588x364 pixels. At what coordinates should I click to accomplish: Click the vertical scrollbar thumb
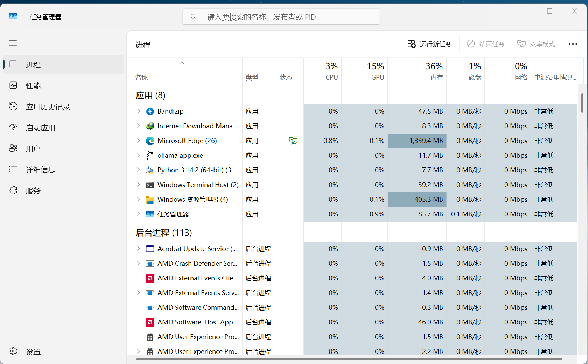coord(582,103)
